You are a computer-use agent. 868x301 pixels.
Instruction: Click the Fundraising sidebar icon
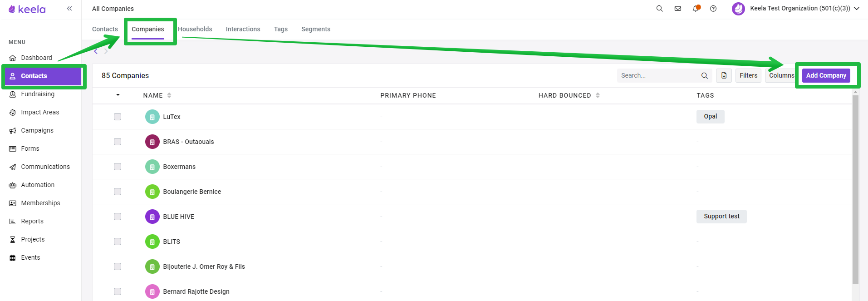(13, 94)
